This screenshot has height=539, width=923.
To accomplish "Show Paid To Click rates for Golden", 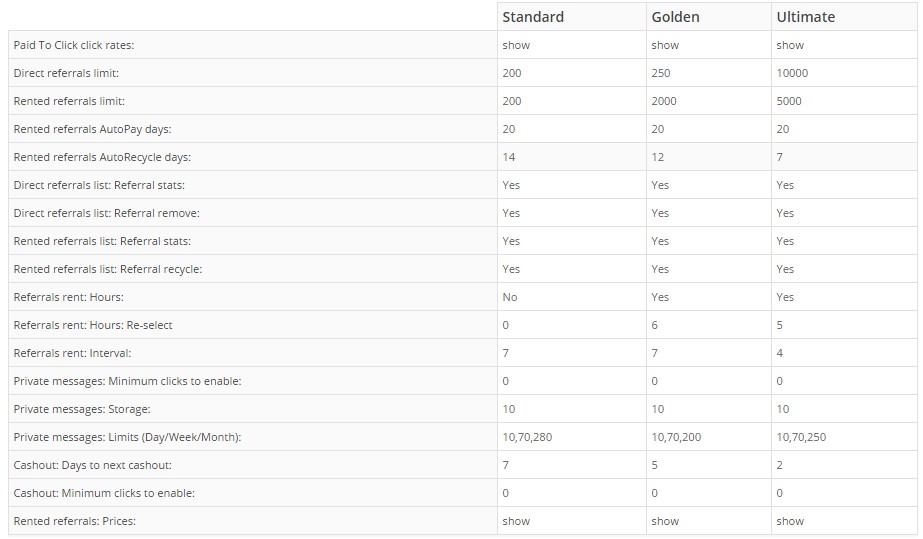I will click(665, 45).
